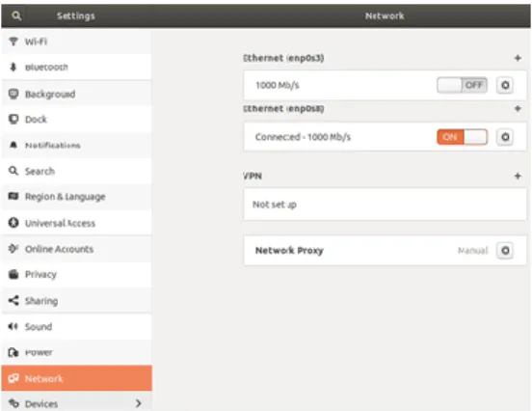
Task: Open the Bluetooth settings panel
Action: 77,67
